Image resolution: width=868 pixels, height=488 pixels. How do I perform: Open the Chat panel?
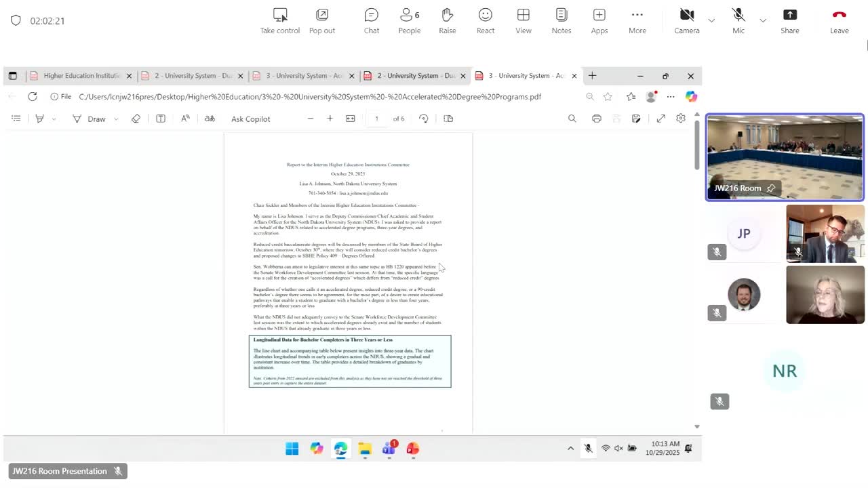(x=372, y=21)
